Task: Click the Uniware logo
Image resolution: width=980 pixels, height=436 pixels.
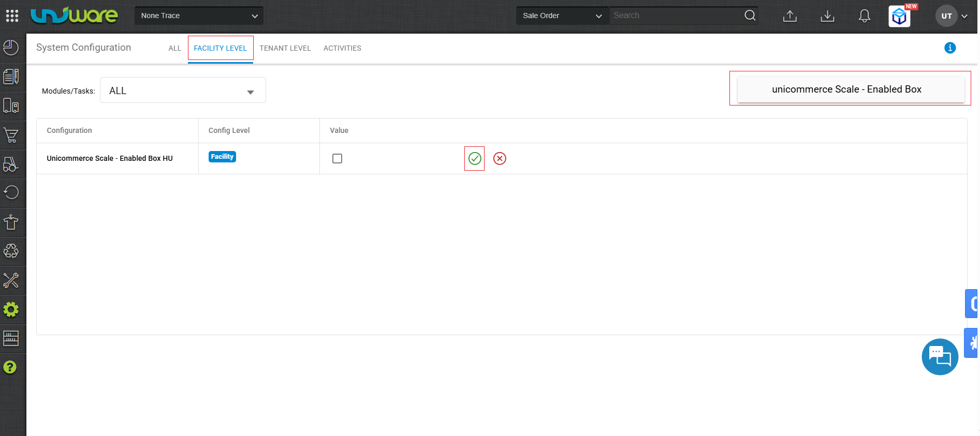Action: (x=74, y=16)
